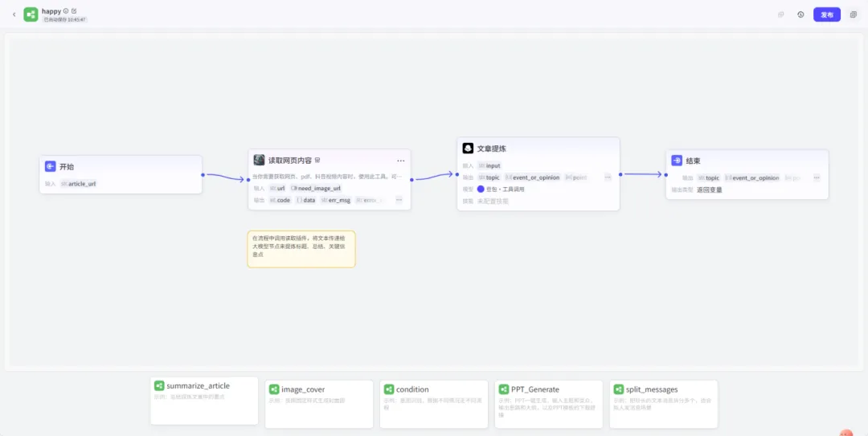Image resolution: width=868 pixels, height=436 pixels.
Task: Click the 文章提炼 node icon
Action: (468, 149)
